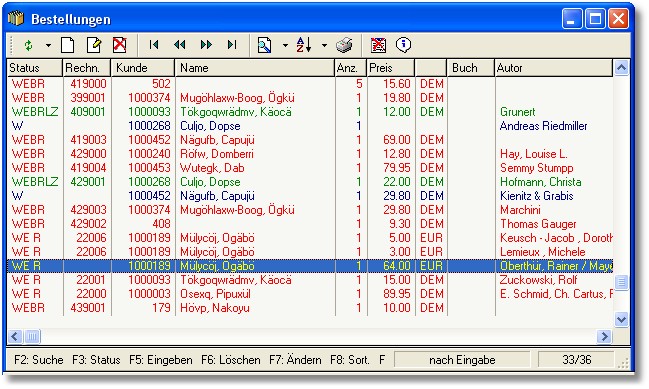
Task: Click highlighted row author Oberthür, Rainer
Action: coord(556,266)
